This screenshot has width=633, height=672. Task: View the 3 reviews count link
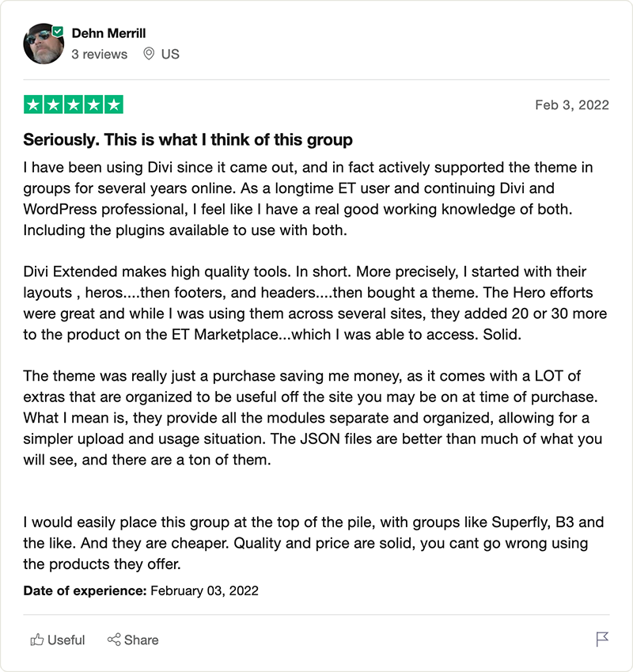pos(100,55)
